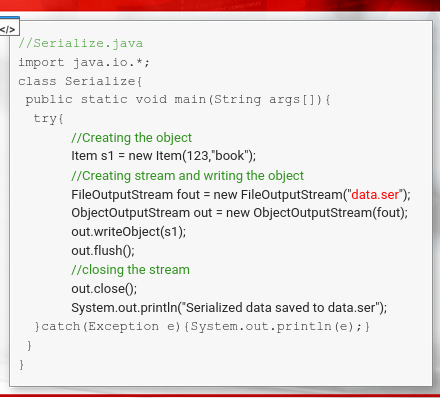The image size is (440, 398).
Task: Click the ObjectOutputStream out declaration line
Action: pos(239,213)
